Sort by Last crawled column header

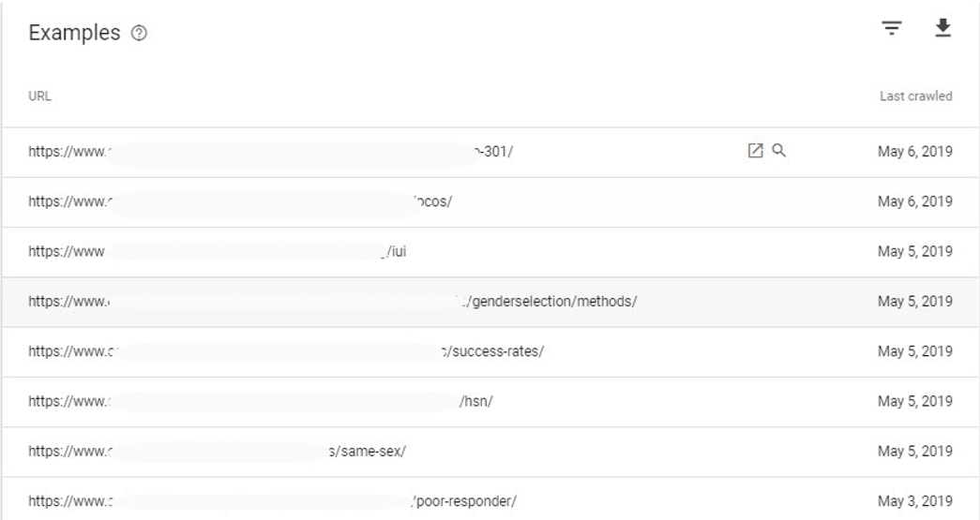(915, 97)
